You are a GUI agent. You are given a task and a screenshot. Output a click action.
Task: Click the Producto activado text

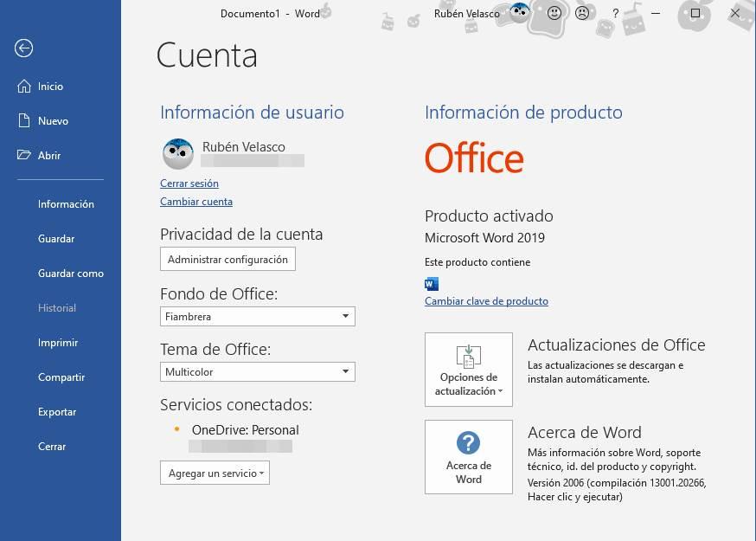489,216
